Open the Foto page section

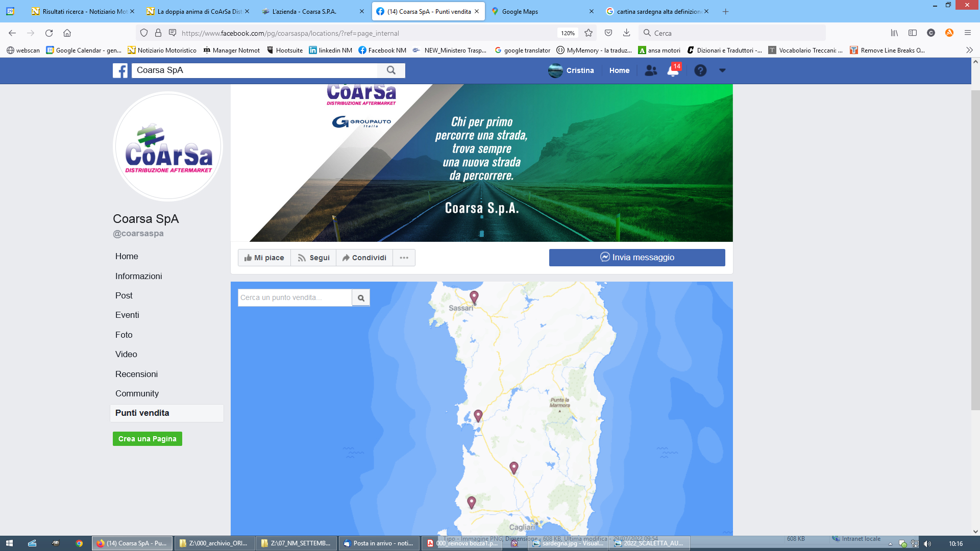[x=124, y=335]
